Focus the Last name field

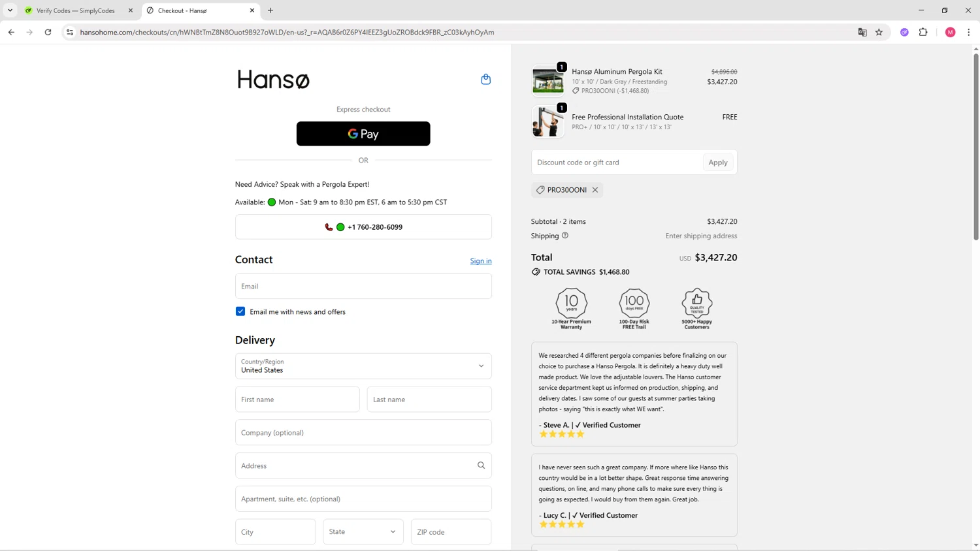point(429,400)
